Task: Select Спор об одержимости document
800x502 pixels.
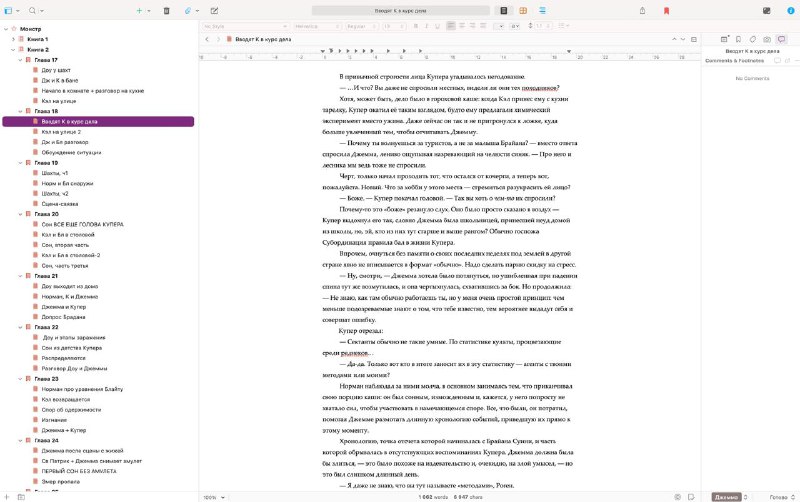Action: coord(71,410)
